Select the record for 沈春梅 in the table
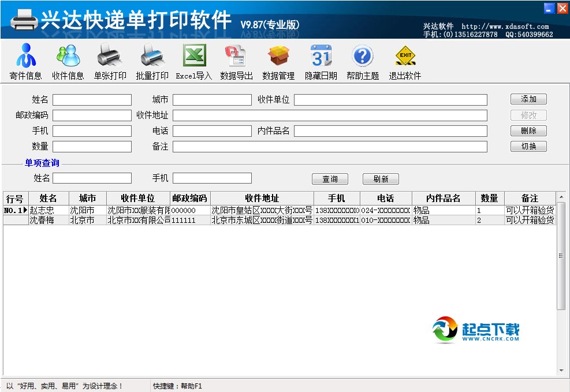The width and height of the screenshot is (570, 392). (49, 220)
